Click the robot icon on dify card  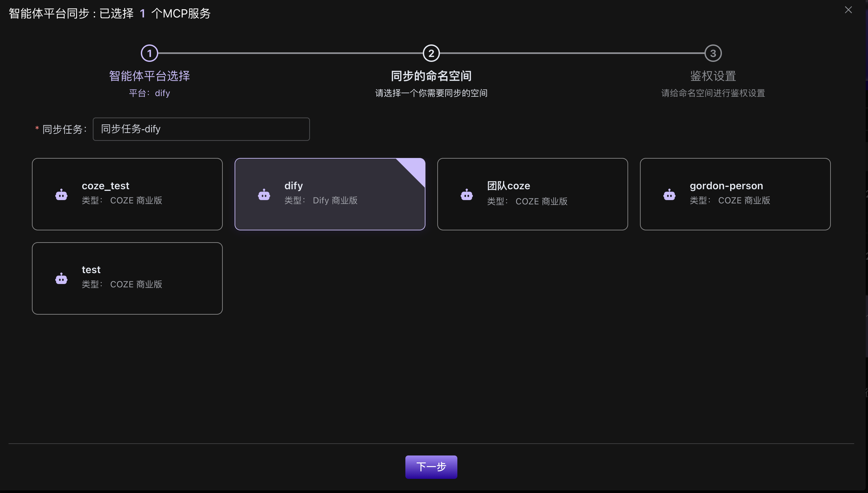(x=264, y=195)
